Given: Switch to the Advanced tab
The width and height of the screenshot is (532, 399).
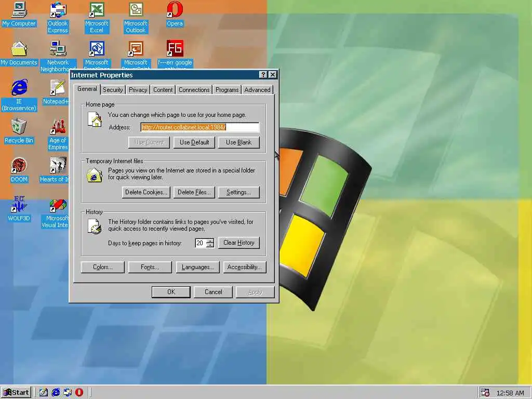Looking at the screenshot, I should (x=257, y=90).
